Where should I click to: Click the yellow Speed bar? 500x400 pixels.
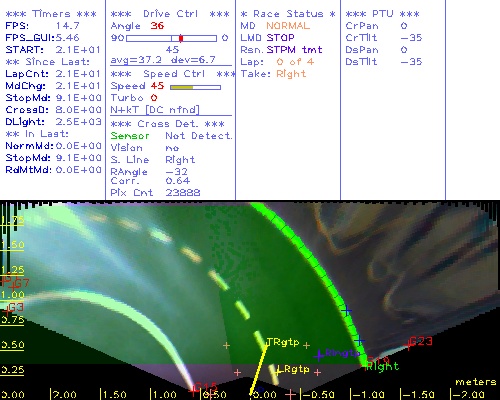182,87
